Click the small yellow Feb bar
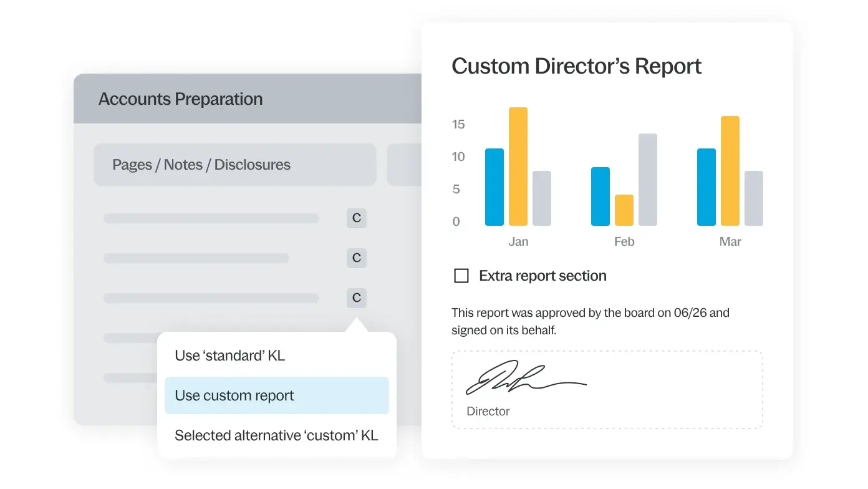868x489 pixels. point(624,210)
